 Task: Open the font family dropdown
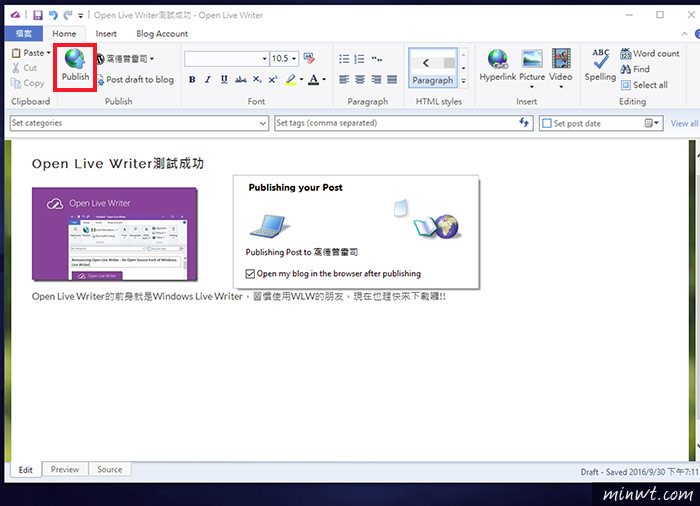pos(264,59)
